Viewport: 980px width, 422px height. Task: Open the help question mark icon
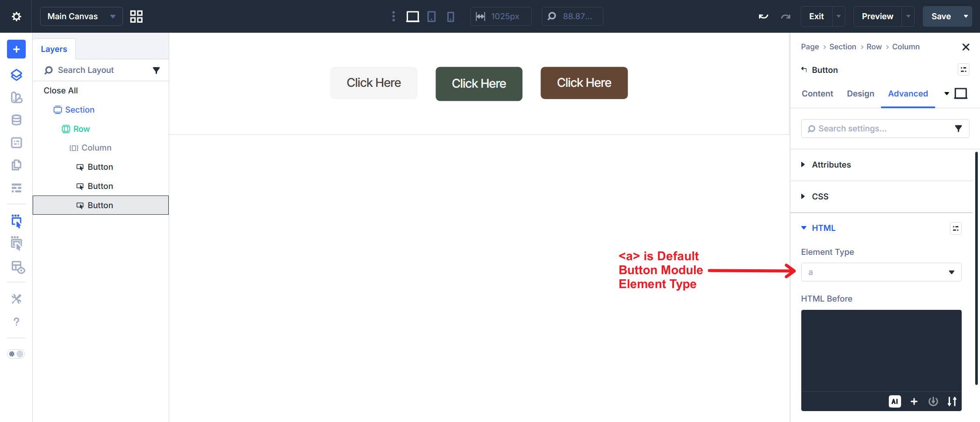16,322
